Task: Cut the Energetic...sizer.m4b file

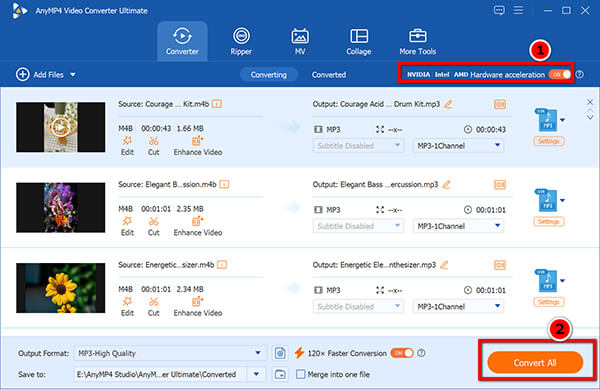Action: (x=153, y=307)
